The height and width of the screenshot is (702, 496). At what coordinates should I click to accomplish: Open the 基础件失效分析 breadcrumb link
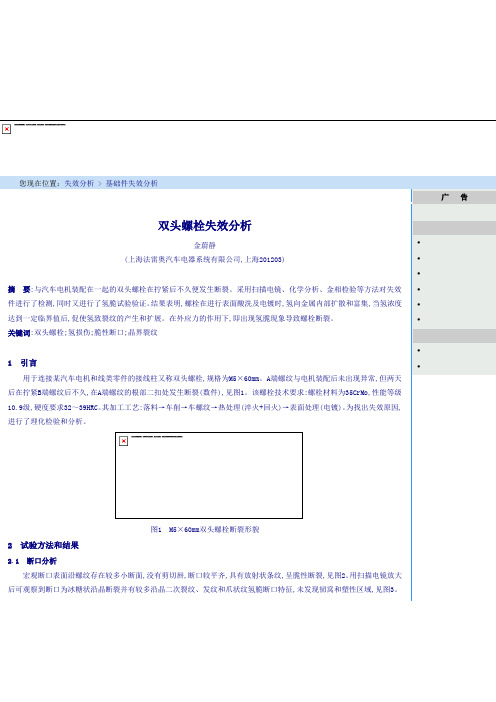[132, 183]
